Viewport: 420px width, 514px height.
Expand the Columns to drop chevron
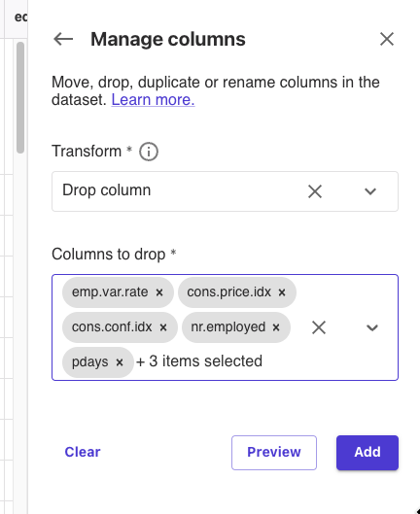point(372,327)
